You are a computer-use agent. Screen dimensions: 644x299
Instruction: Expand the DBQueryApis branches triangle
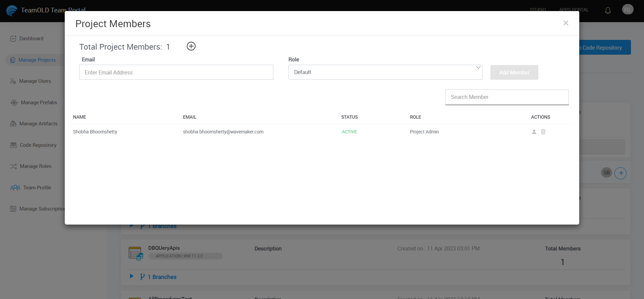131,276
